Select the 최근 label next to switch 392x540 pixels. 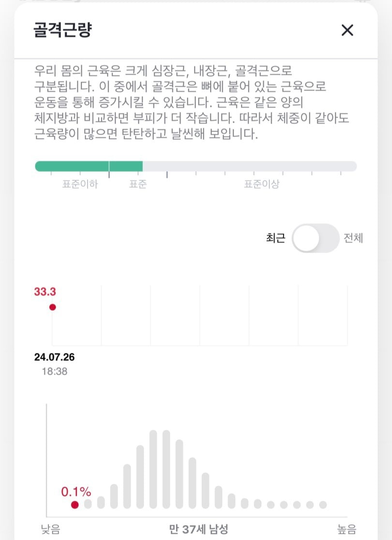click(x=275, y=238)
